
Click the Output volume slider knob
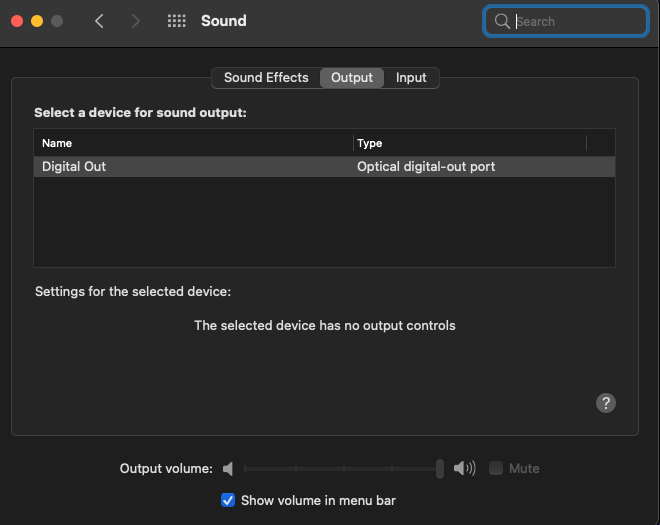click(x=440, y=469)
